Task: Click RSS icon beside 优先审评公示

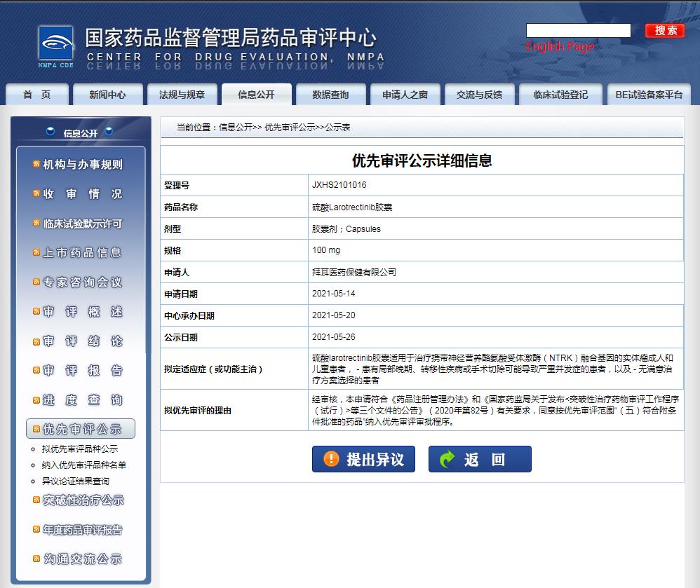Action: coord(36,429)
